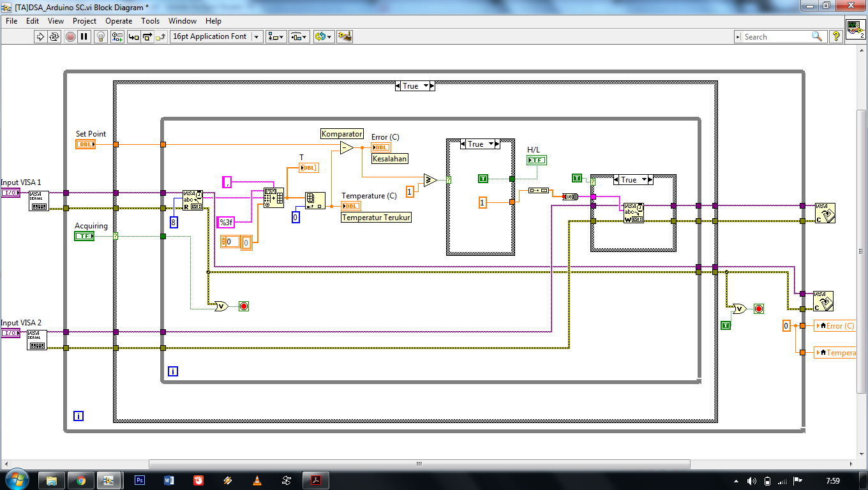Select the Input VISA 2 I/O terminal
This screenshot has width=868, height=490.
10,333
